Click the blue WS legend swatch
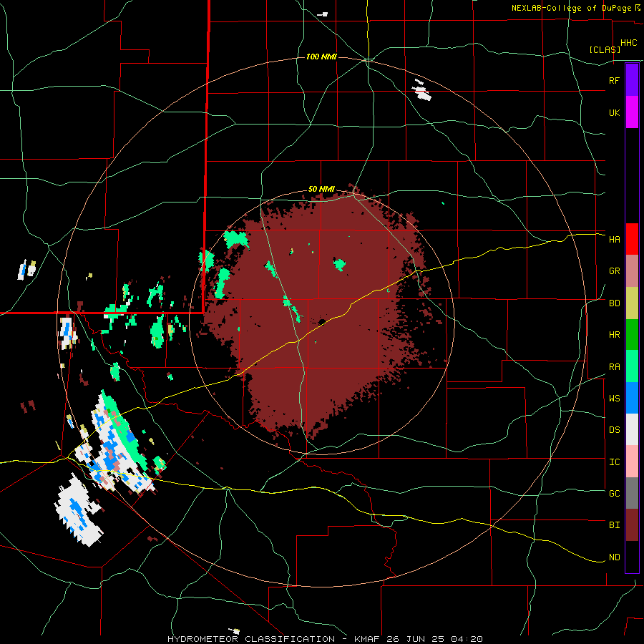644x644 pixels. [632, 398]
